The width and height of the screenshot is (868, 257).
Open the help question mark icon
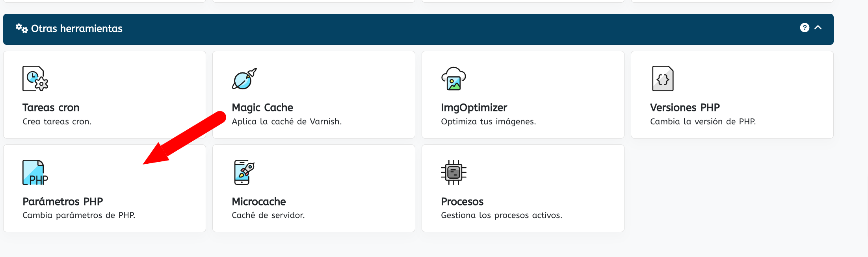tap(805, 28)
